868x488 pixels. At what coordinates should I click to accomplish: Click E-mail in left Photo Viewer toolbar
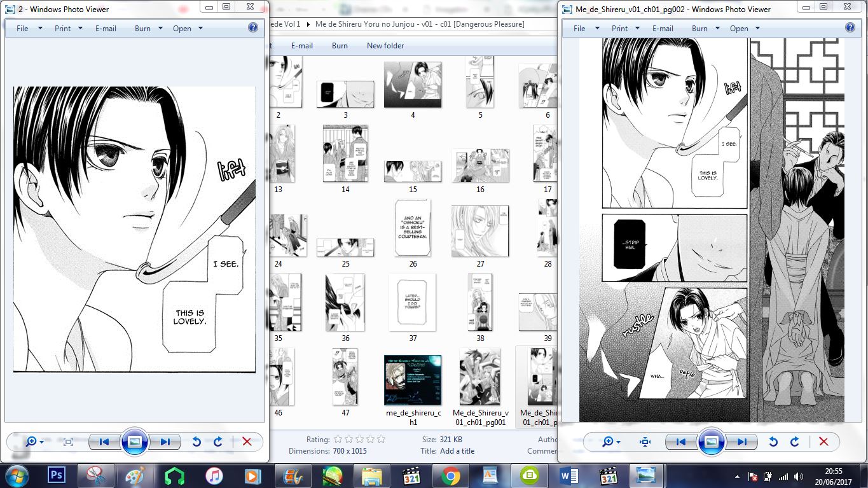pyautogui.click(x=106, y=29)
